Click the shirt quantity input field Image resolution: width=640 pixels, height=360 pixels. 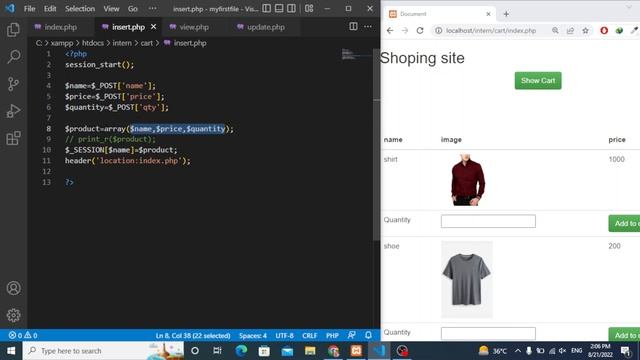[488, 221]
